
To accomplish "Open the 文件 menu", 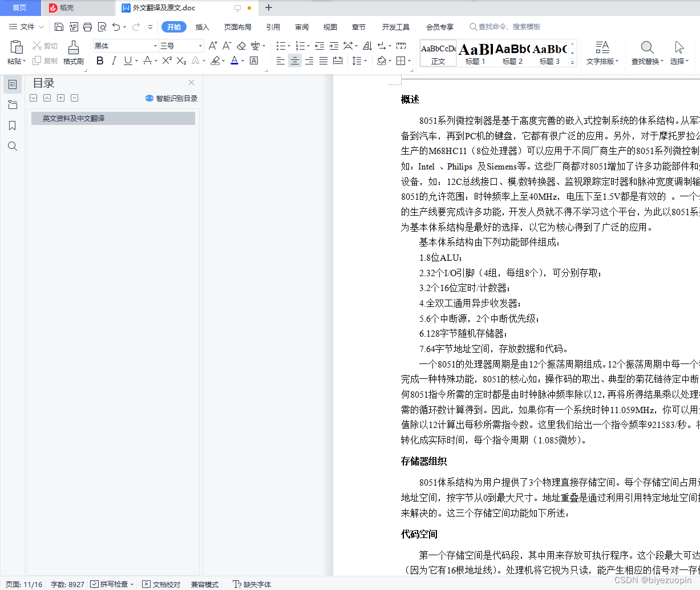I will 27,26.
